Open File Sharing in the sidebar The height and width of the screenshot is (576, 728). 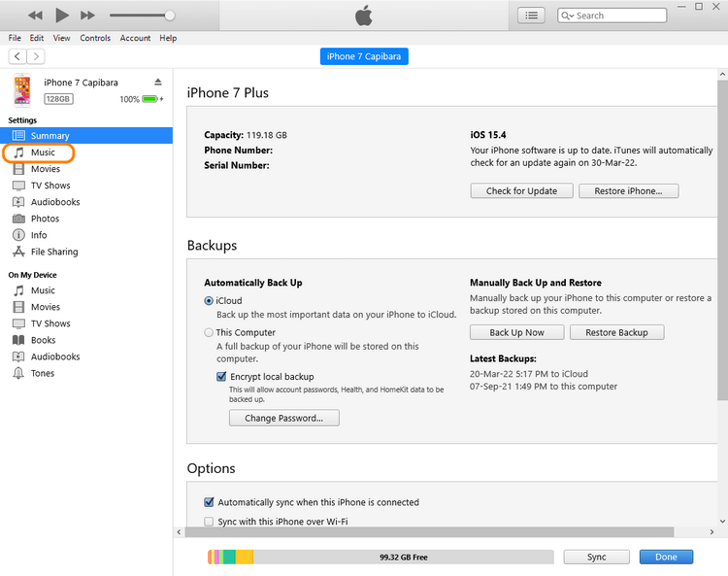tap(54, 252)
